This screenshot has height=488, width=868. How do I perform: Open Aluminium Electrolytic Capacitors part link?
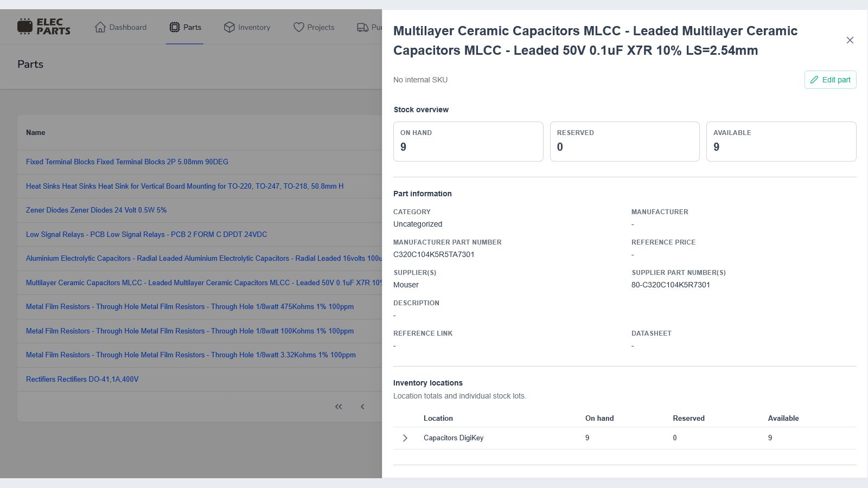click(204, 258)
